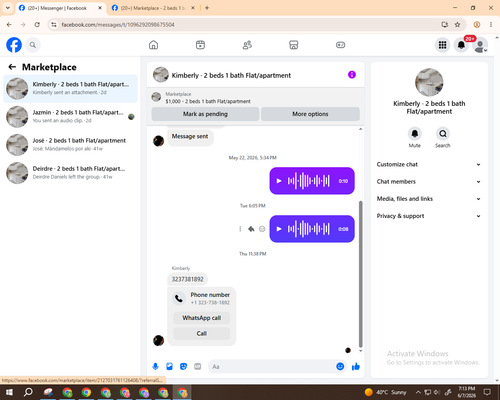Click the address bar URL
500x400 pixels.
[x=118, y=25]
